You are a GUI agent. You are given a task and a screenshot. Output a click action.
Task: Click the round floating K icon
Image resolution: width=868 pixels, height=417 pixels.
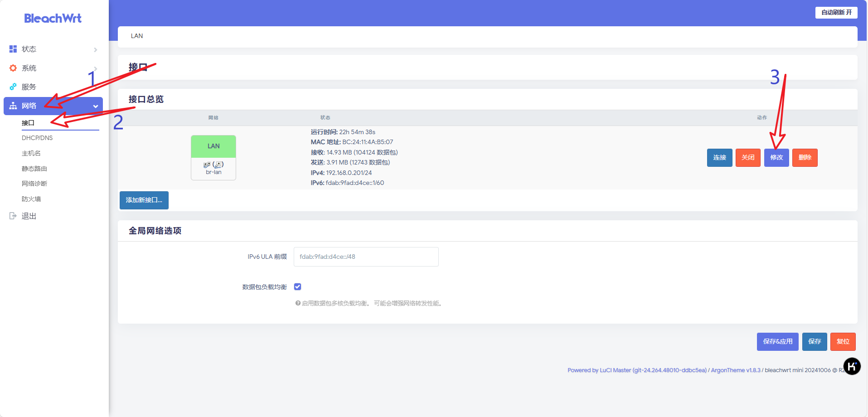point(852,366)
